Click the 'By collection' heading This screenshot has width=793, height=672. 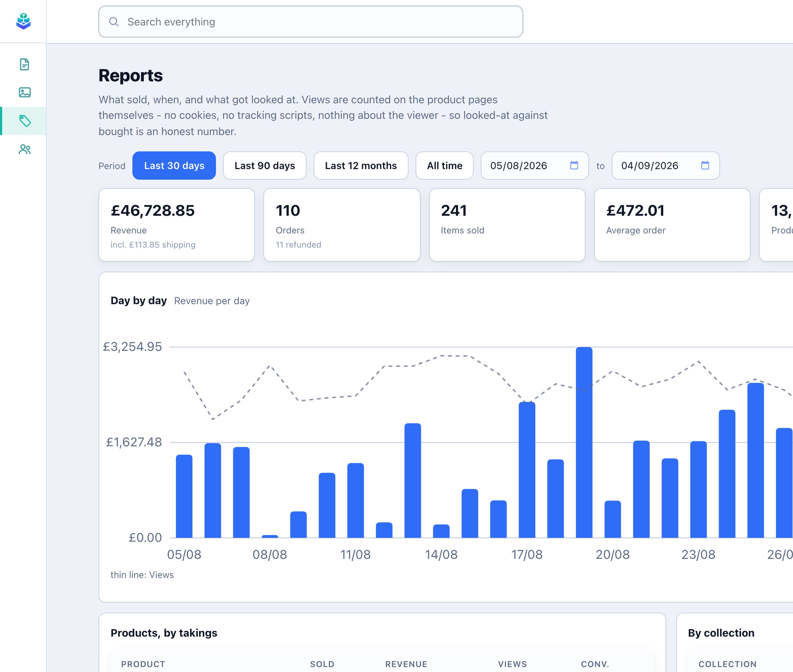[721, 633]
